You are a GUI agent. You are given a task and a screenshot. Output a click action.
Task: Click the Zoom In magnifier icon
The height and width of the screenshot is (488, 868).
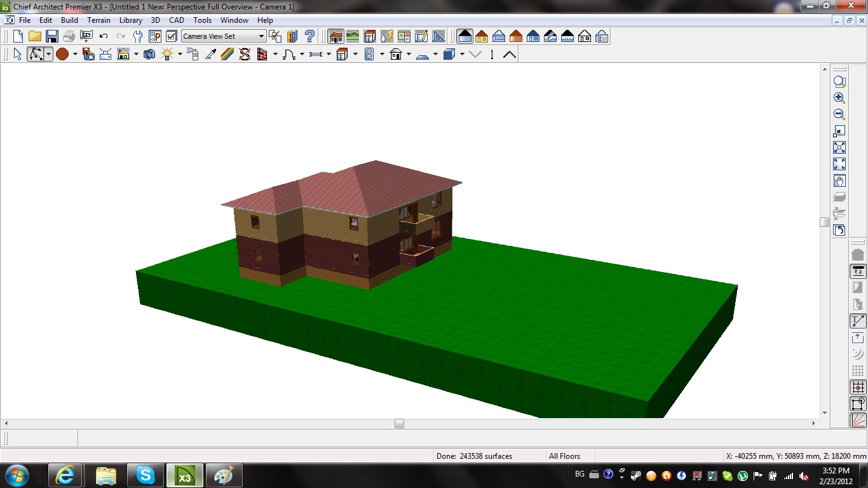[x=839, y=98]
